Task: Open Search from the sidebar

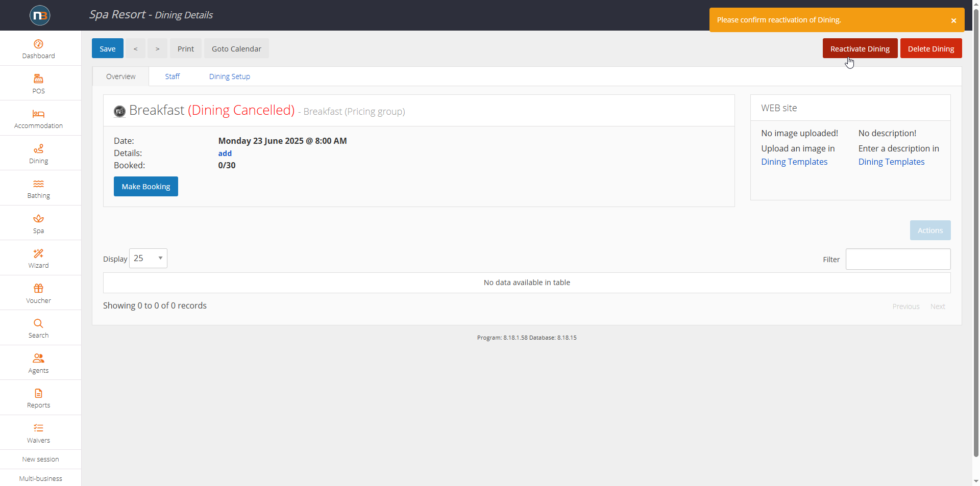Action: (38, 328)
